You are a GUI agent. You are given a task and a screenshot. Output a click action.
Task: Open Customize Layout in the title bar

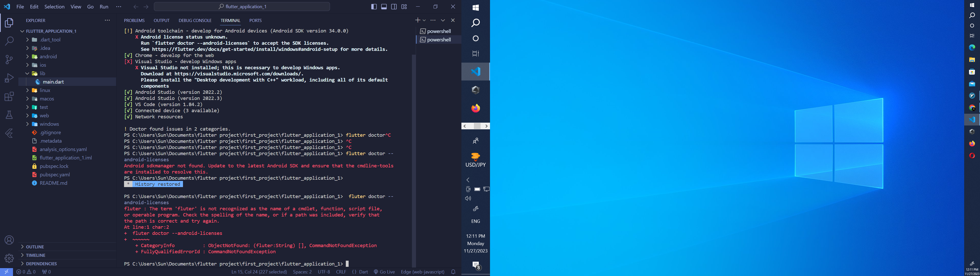(404, 7)
